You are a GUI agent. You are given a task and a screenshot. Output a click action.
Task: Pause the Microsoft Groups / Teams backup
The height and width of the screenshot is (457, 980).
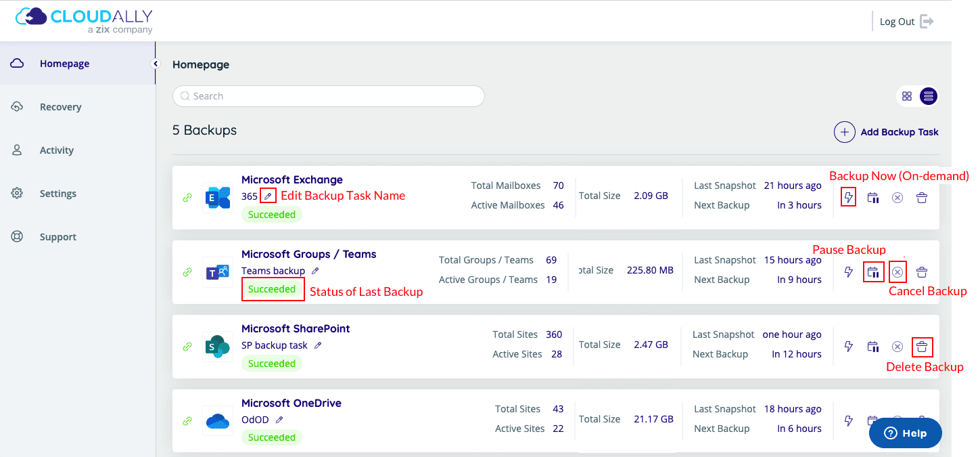[x=873, y=272]
